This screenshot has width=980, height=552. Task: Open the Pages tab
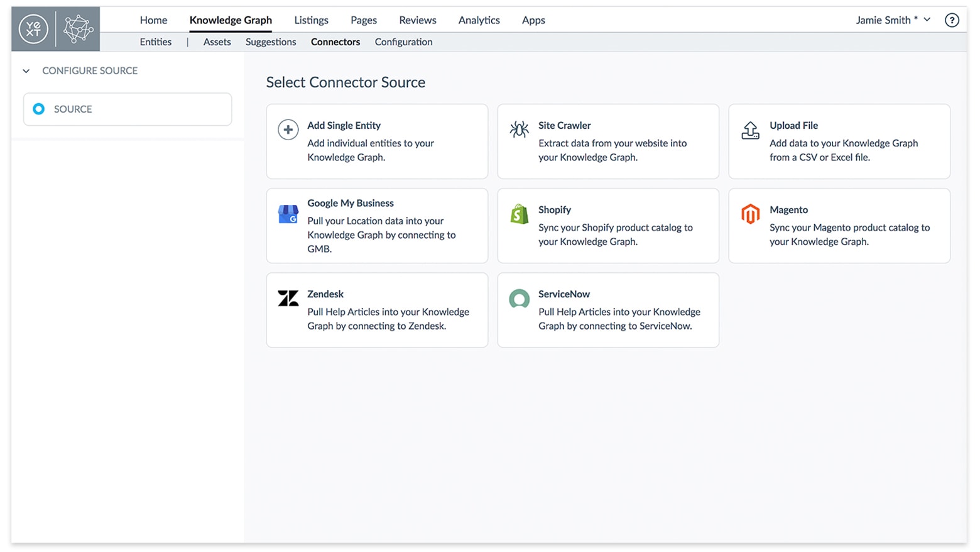pos(364,20)
